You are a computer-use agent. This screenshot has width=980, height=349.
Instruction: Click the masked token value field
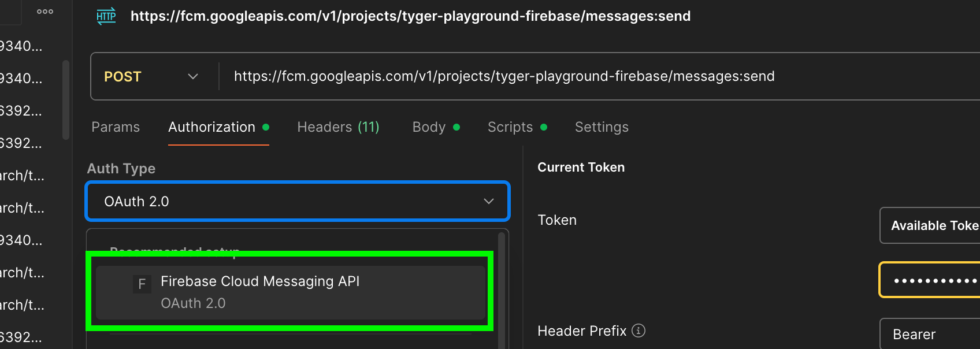pyautogui.click(x=930, y=280)
